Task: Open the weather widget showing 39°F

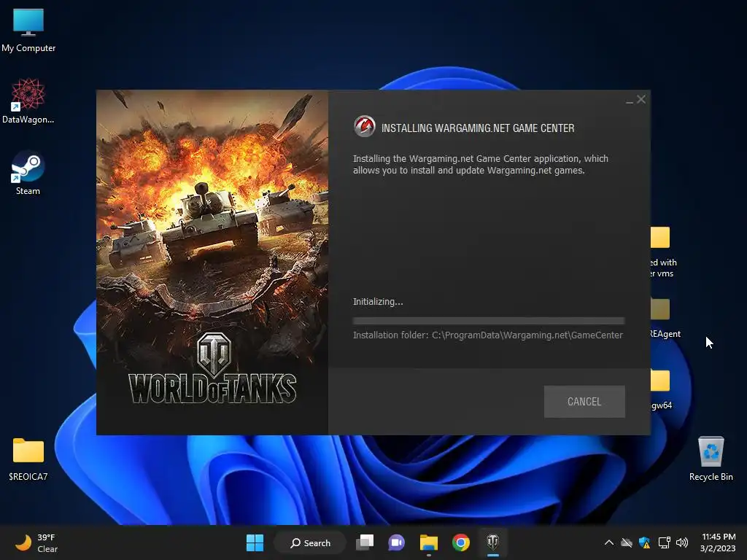Action: pos(36,542)
